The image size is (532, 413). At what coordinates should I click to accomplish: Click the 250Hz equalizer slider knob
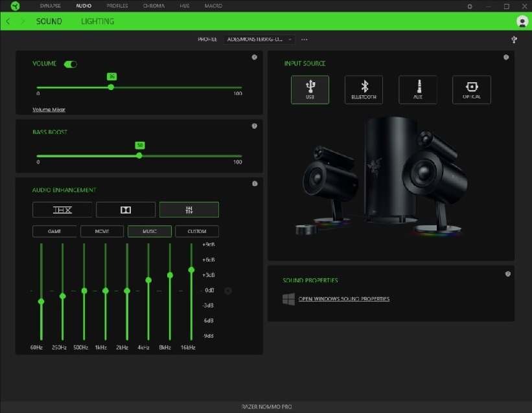(x=62, y=296)
